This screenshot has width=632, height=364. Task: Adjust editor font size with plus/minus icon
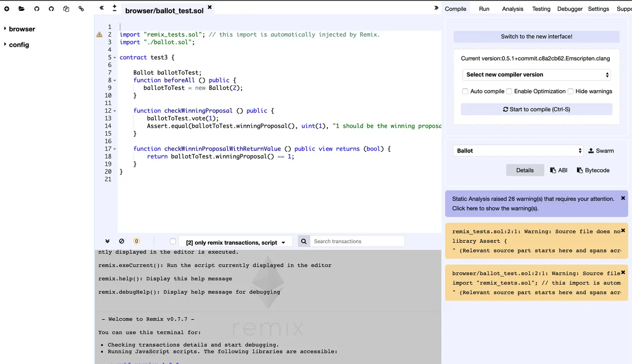[x=115, y=8]
